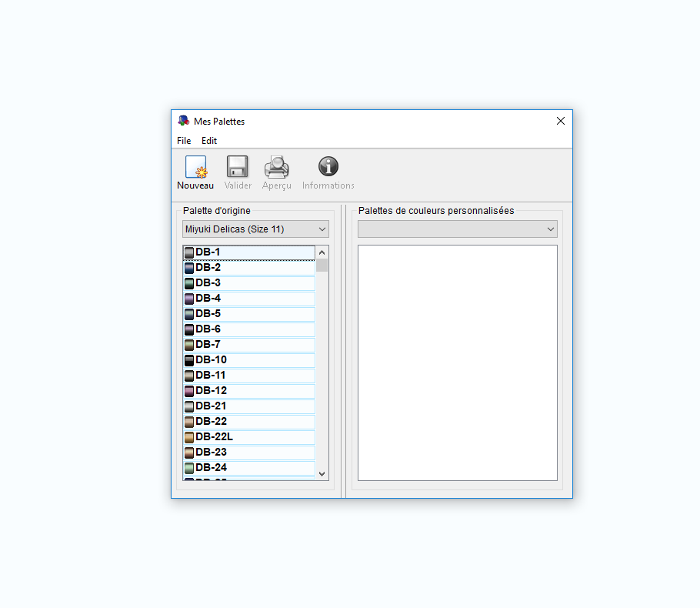Click inside the empty custom palette list
The width and height of the screenshot is (700, 608).
(x=457, y=362)
